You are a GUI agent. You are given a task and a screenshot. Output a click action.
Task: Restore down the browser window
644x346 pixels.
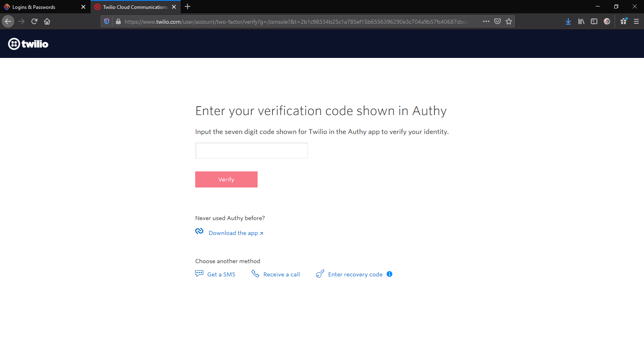click(616, 6)
